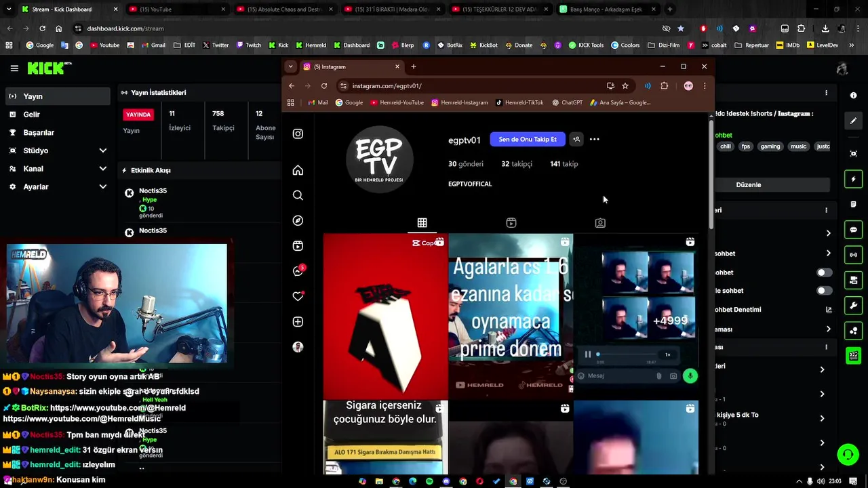
Task: Switch to the Reels tab on the profile
Action: pyautogui.click(x=511, y=223)
